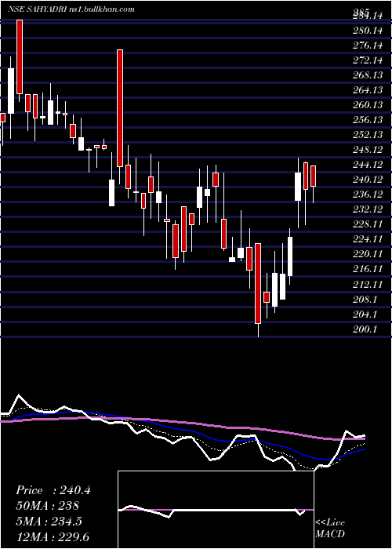
Task: Click the 5MA : 234.5 readout
Action: point(49,522)
